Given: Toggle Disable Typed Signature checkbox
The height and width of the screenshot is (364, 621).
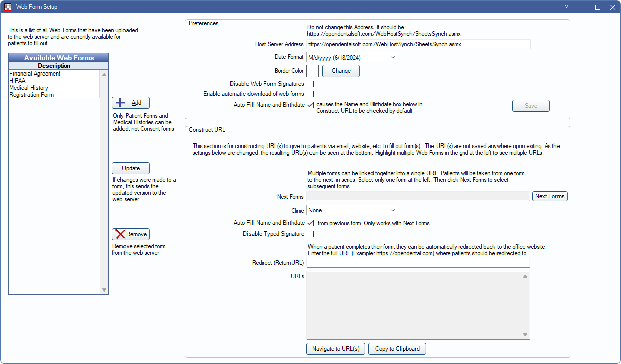Looking at the screenshot, I should click(x=310, y=234).
